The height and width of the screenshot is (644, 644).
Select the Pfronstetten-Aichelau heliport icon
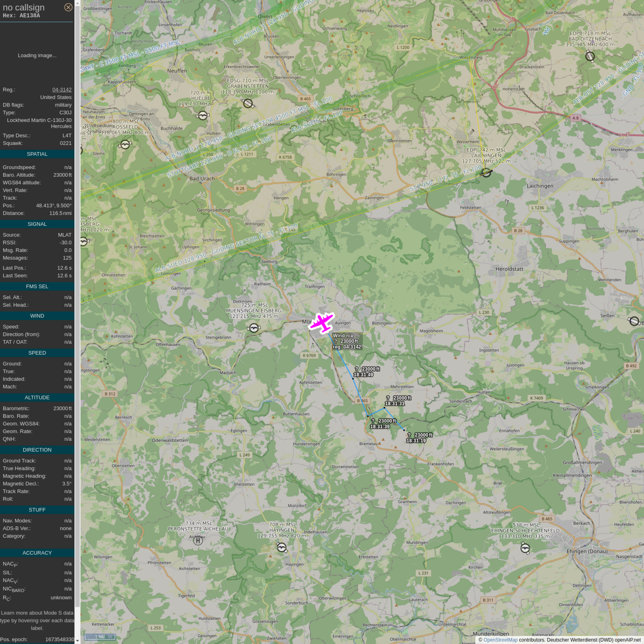(198, 541)
